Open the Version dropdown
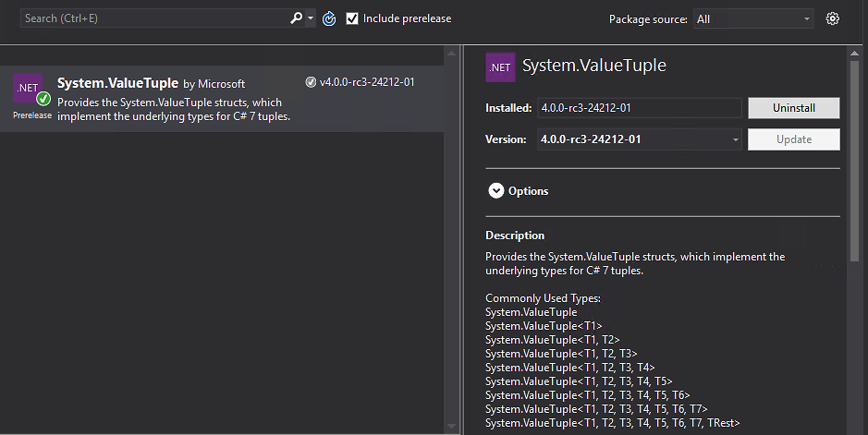This screenshot has height=435, width=868. tap(640, 139)
